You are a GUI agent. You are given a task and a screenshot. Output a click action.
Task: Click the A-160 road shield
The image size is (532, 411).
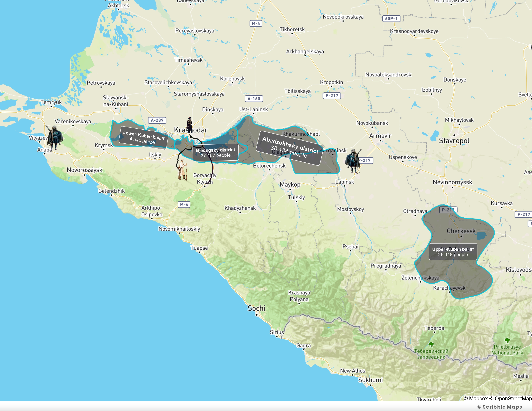[x=254, y=99]
